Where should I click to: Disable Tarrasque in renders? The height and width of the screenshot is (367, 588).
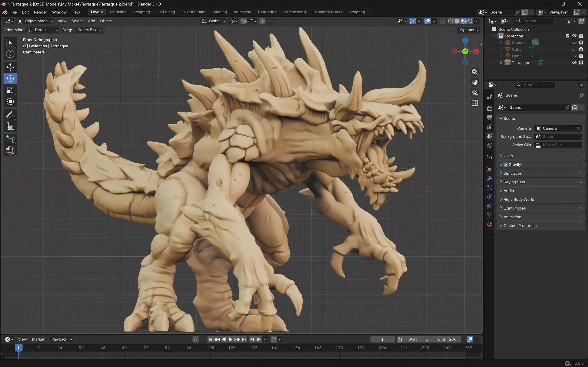[x=581, y=63]
